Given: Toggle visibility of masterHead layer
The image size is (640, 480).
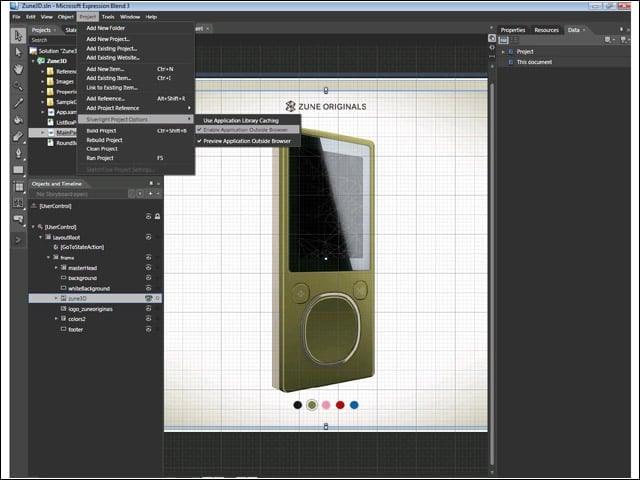Looking at the screenshot, I should (149, 267).
